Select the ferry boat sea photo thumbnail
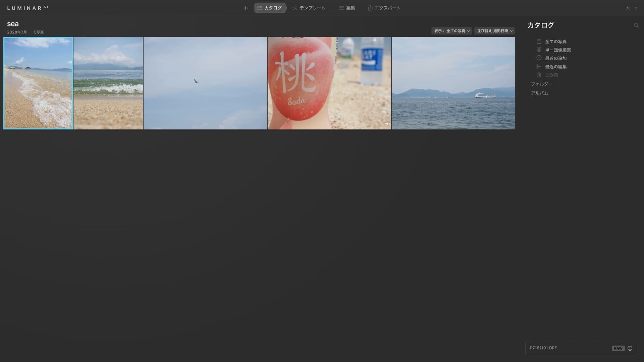The height and width of the screenshot is (362, 644). coord(453,83)
